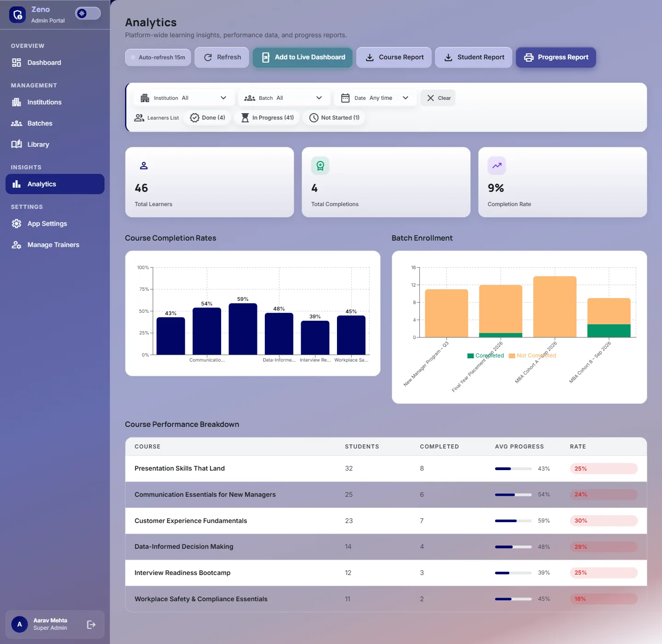The height and width of the screenshot is (644, 662).
Task: Toggle the Not Completed legend item
Action: coord(532,356)
